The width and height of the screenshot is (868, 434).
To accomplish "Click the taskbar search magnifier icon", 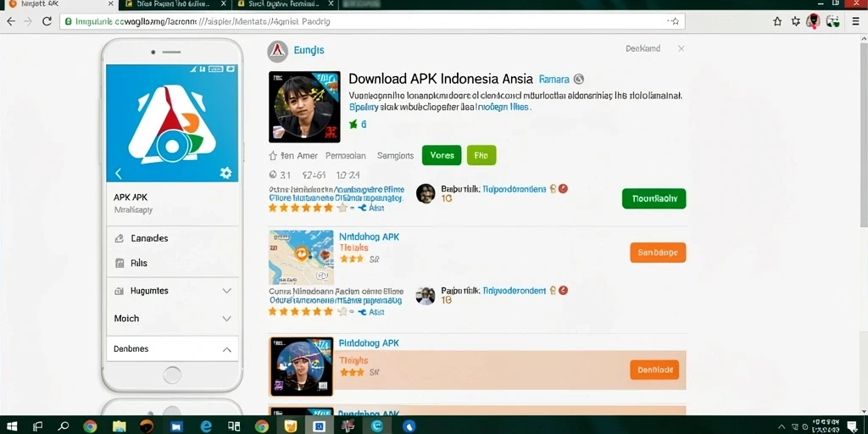I will click(x=64, y=426).
